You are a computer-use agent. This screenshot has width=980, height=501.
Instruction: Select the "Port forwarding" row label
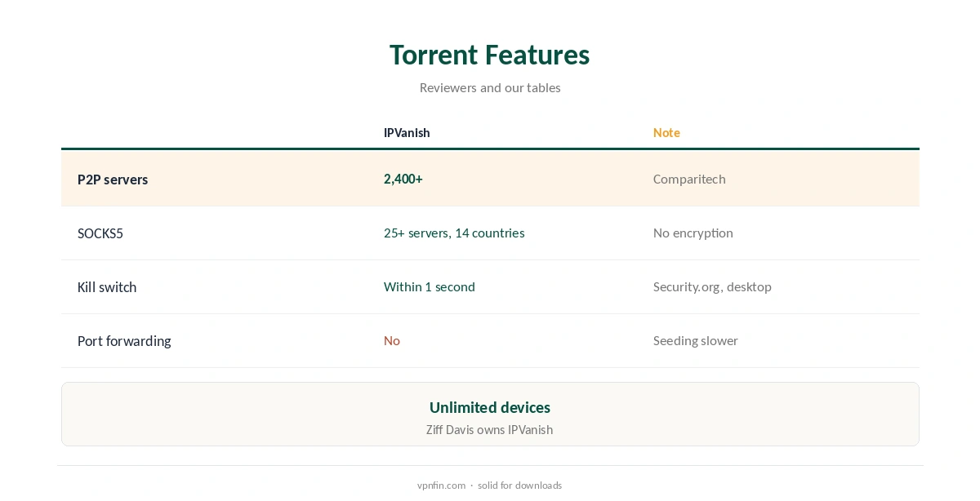[124, 341]
